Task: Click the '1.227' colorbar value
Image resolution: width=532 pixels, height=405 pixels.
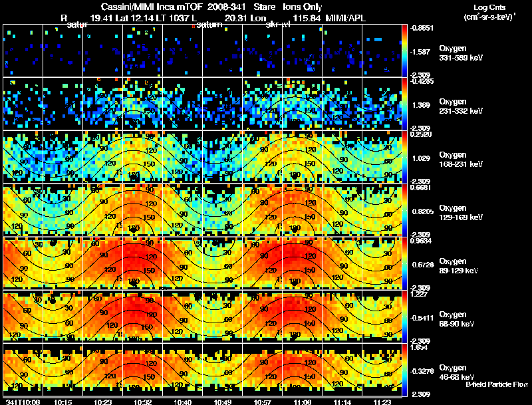Action: pyautogui.click(x=419, y=294)
